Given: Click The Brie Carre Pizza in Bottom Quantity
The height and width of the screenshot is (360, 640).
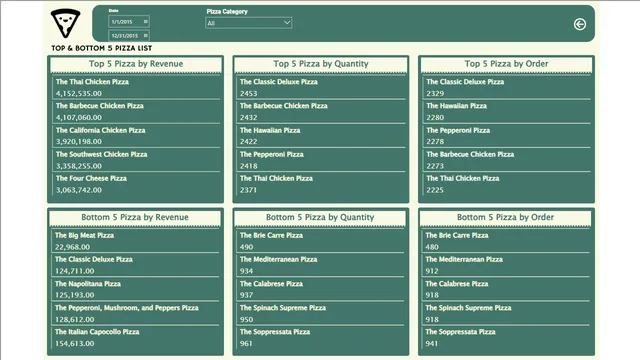Looking at the screenshot, I should tap(271, 235).
